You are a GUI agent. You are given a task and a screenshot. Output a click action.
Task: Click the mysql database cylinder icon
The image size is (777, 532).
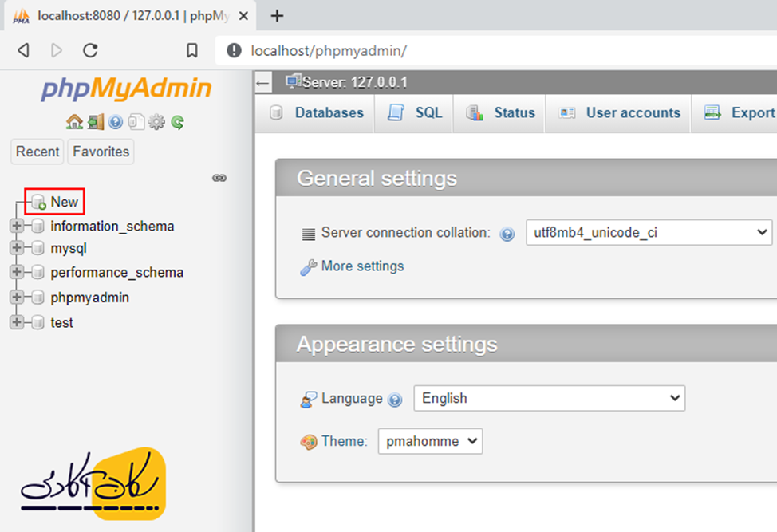click(37, 248)
